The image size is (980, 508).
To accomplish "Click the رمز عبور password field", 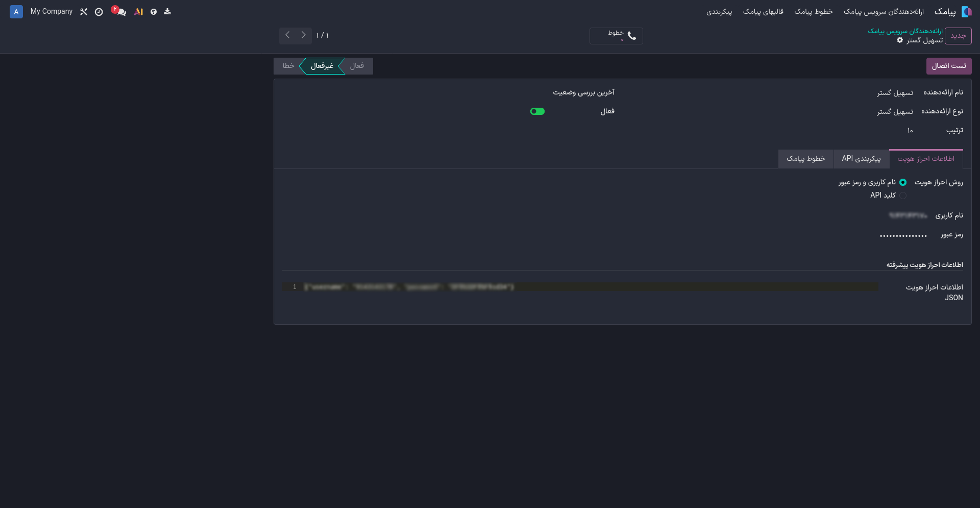I will [x=903, y=235].
